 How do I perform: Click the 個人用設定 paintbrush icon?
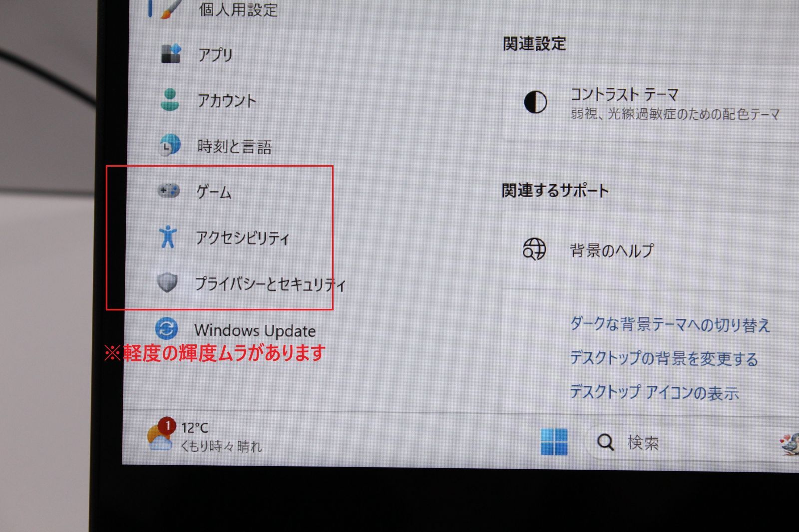click(x=172, y=8)
